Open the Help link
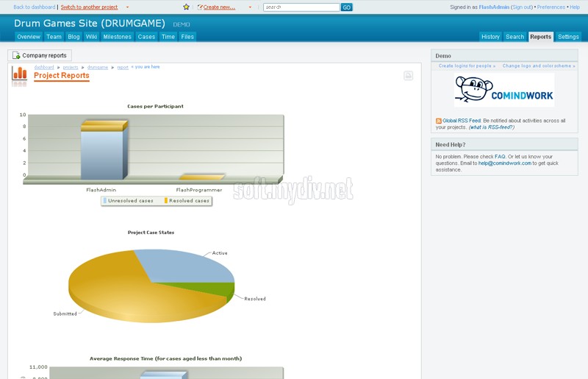Image resolution: width=588 pixels, height=379 pixels. point(575,7)
